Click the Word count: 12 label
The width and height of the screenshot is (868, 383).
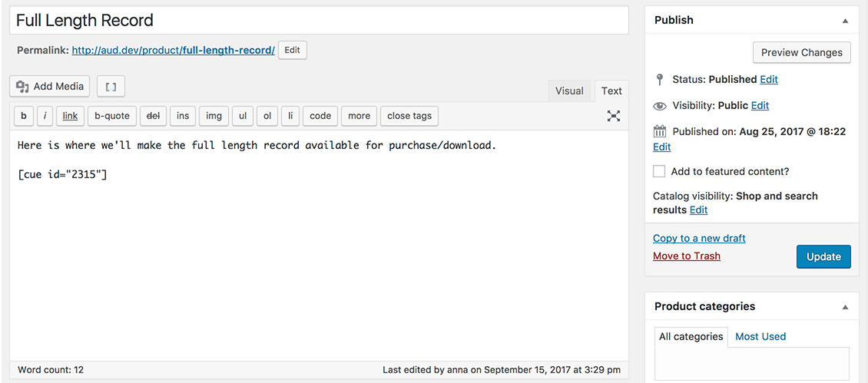51,370
